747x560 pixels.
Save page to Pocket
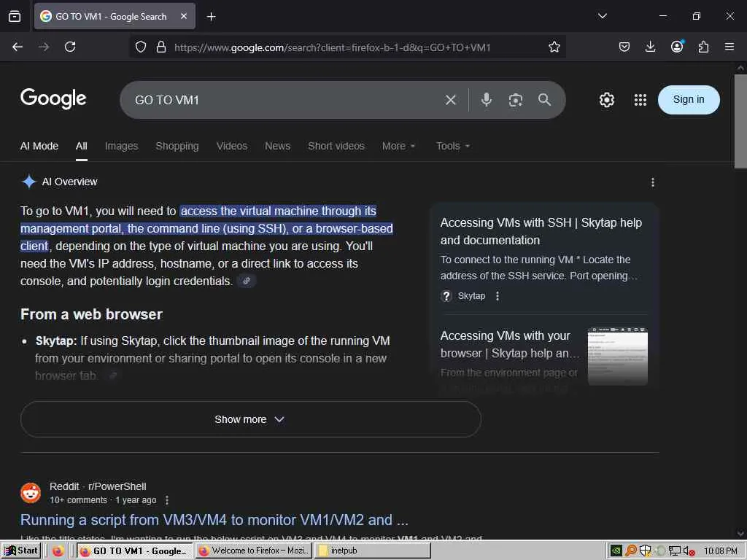(x=624, y=47)
